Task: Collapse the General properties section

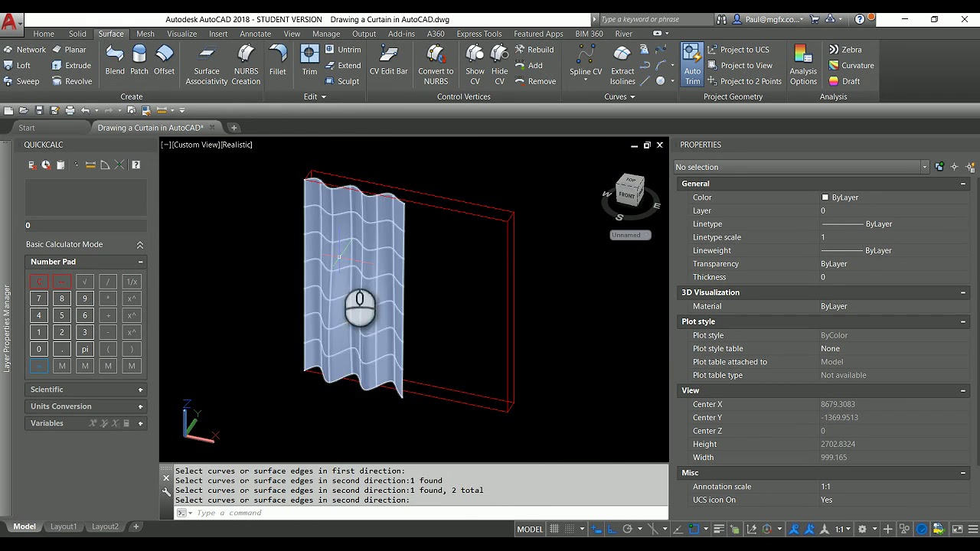Action: pyautogui.click(x=963, y=184)
